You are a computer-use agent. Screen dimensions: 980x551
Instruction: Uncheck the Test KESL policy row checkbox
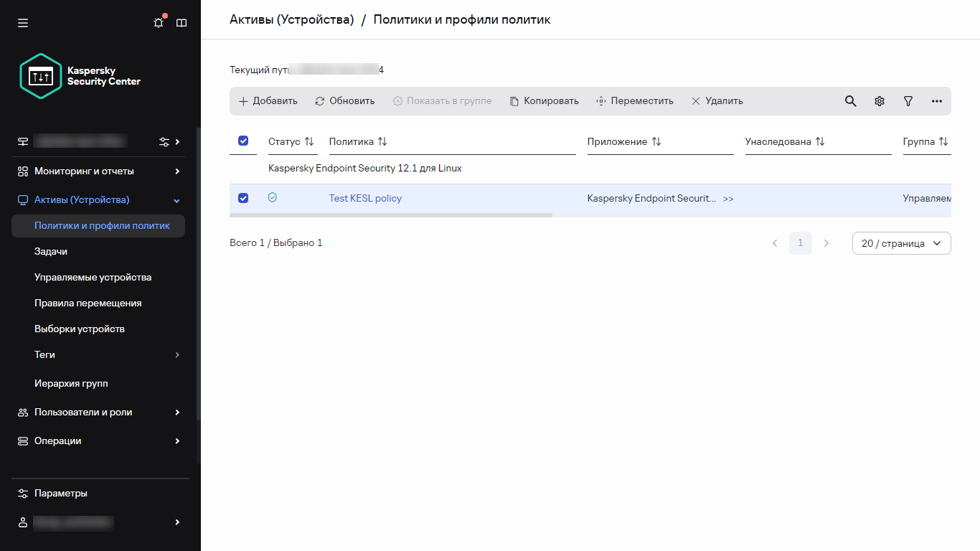243,197
